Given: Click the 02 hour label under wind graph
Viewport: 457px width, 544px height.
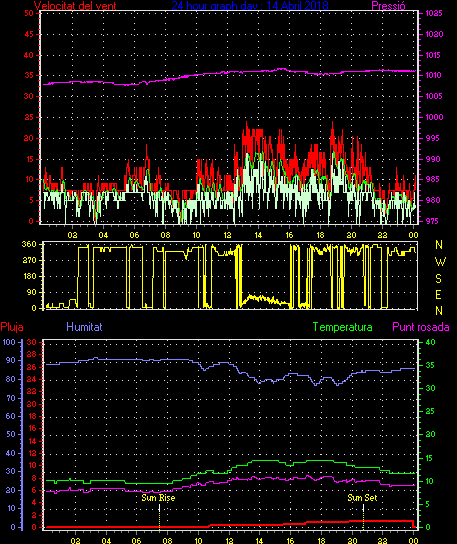Looking at the screenshot, I should (x=73, y=235).
